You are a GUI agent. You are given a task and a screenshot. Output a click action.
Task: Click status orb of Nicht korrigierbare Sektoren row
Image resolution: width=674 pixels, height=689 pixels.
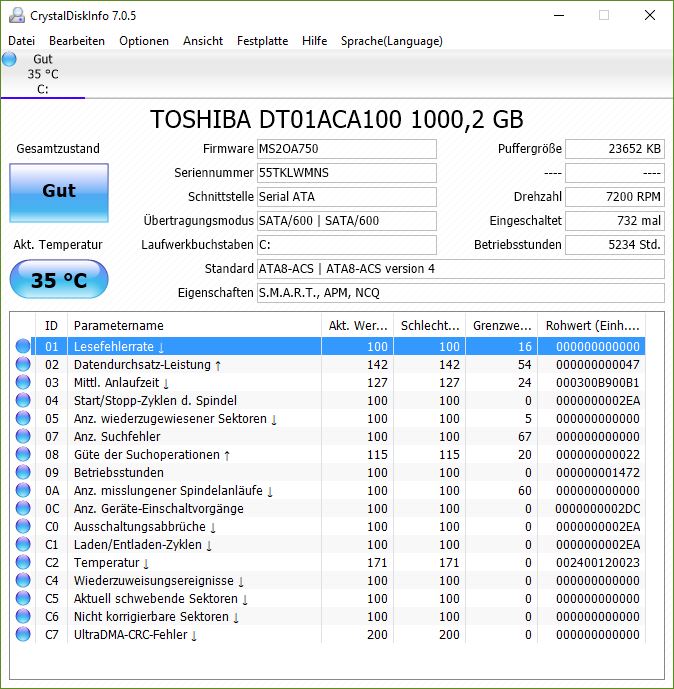point(23,616)
